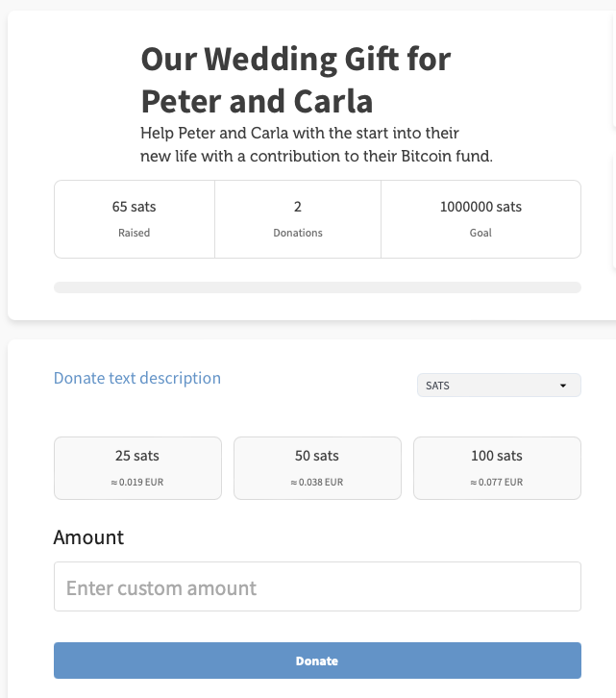Open the SATS currency dropdown
Image resolution: width=616 pixels, height=698 pixels.
click(x=498, y=386)
